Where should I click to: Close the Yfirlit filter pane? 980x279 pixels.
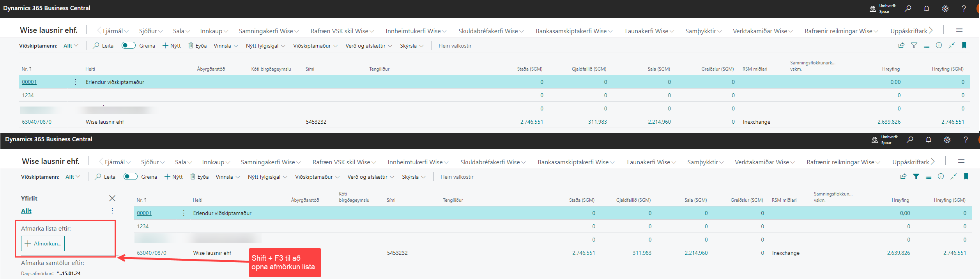pyautogui.click(x=112, y=198)
